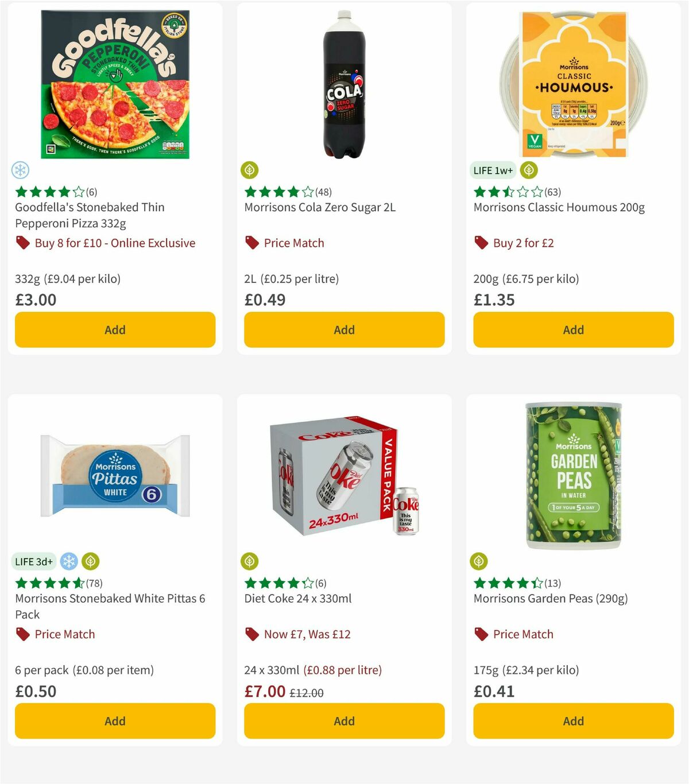
Task: Add Diet Coke 24 pack to basket
Action: (x=344, y=721)
